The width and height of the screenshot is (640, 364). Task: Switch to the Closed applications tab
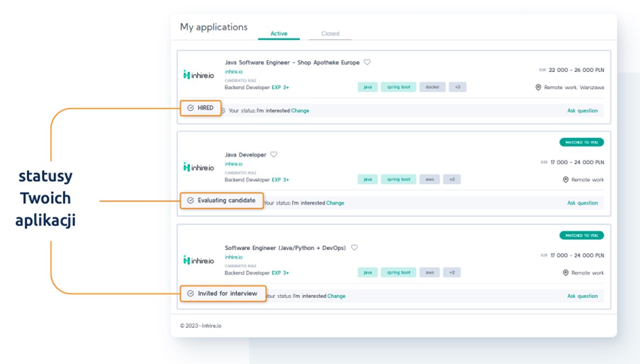click(330, 34)
